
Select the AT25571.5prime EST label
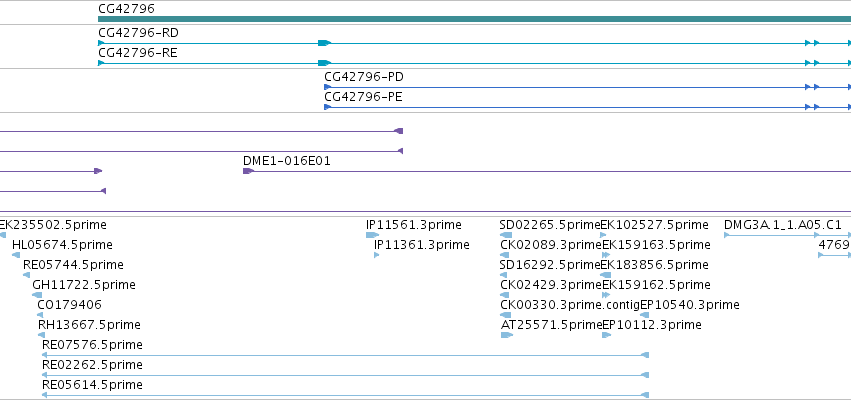(x=551, y=325)
